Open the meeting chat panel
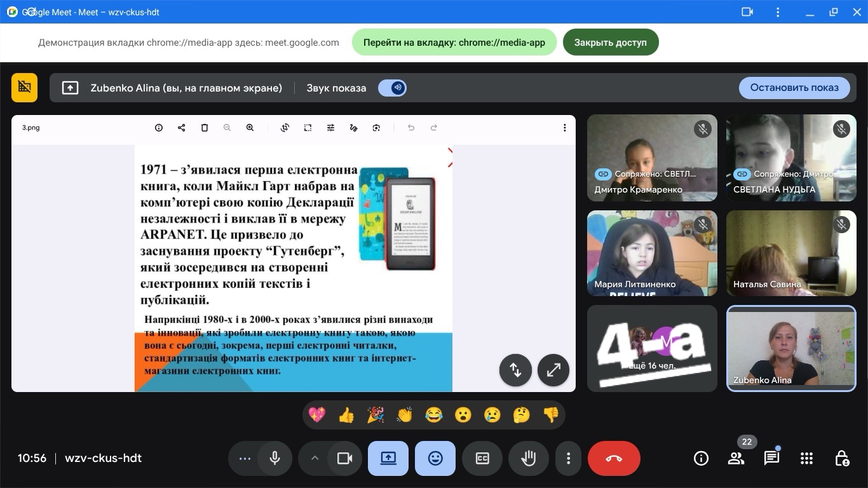The width and height of the screenshot is (868, 488). [771, 459]
